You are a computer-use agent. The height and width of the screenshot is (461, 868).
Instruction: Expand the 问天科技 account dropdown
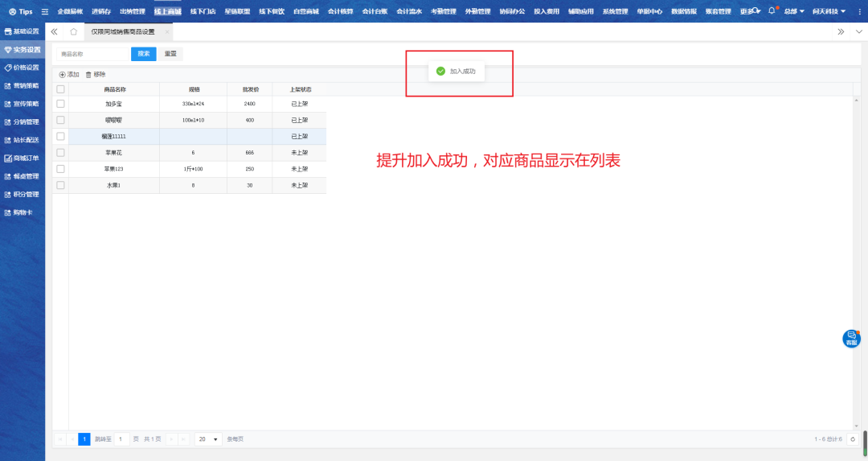(829, 11)
